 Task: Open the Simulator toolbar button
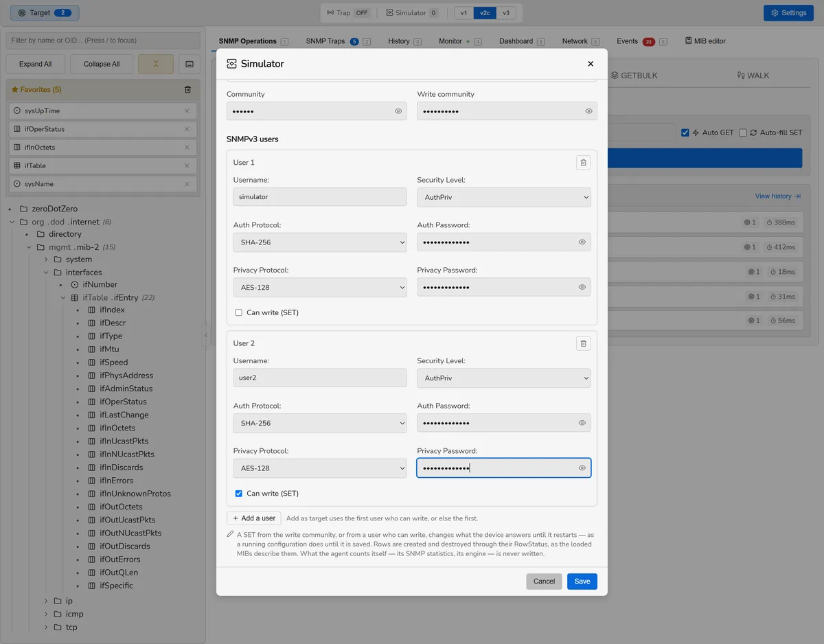[411, 13]
